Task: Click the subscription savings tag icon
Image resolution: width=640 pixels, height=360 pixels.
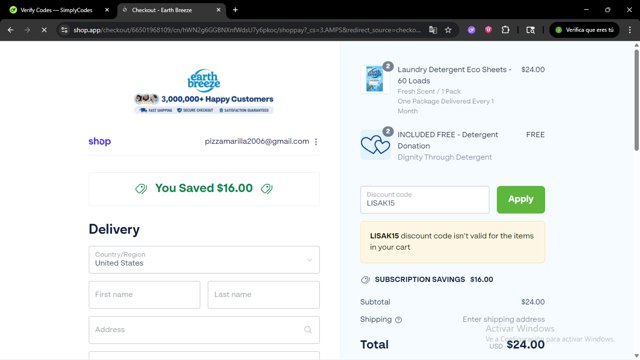Action: click(365, 280)
